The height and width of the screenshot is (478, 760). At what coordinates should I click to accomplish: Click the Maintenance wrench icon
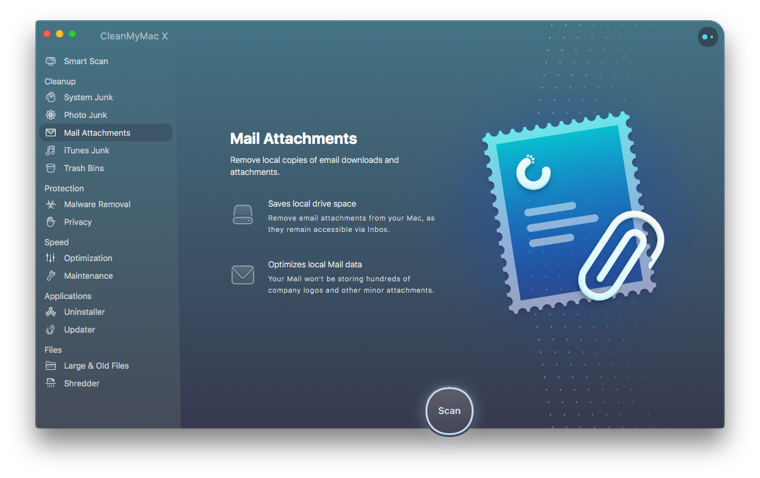(50, 276)
